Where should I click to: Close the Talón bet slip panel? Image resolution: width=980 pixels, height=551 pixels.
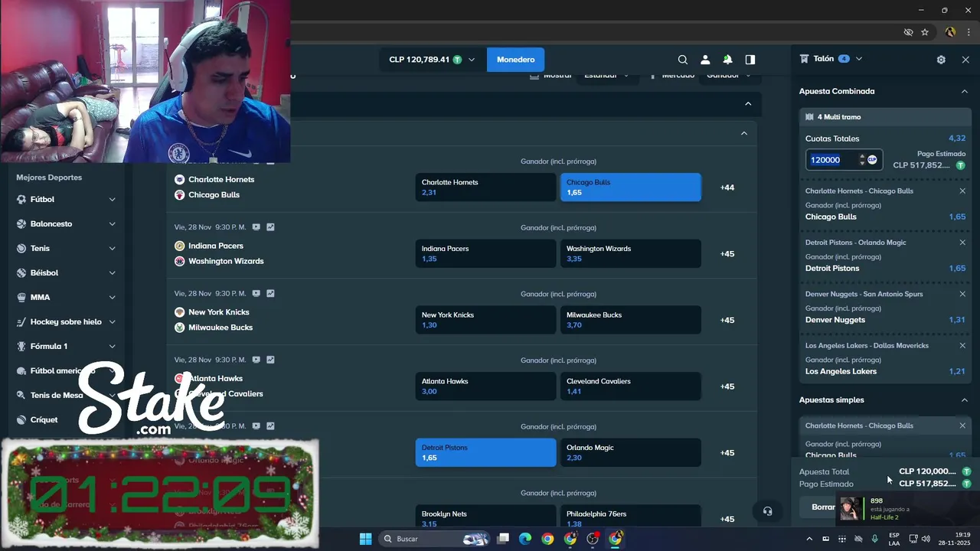tap(965, 60)
